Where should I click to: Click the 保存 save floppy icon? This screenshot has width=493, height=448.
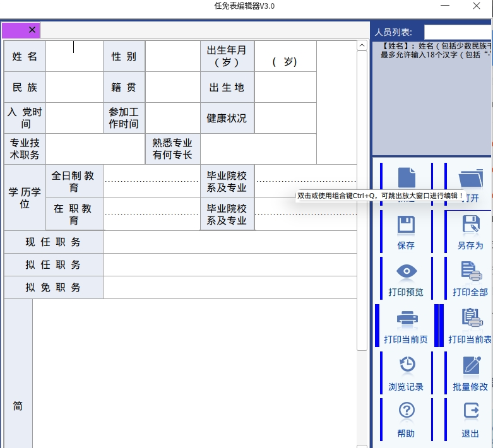(407, 225)
